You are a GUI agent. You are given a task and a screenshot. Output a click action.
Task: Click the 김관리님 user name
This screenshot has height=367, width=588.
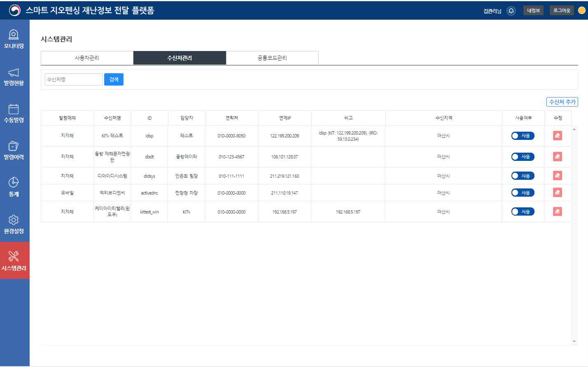[x=492, y=11]
